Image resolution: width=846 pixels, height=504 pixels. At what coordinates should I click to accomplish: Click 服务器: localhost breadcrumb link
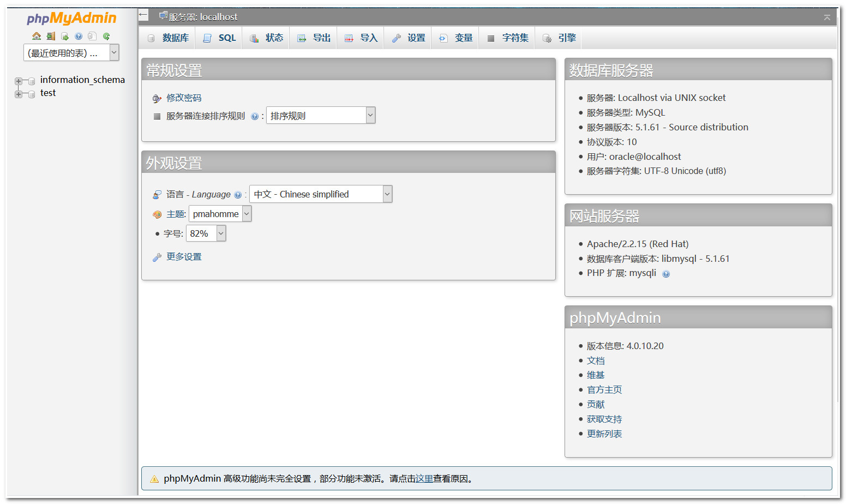point(203,17)
